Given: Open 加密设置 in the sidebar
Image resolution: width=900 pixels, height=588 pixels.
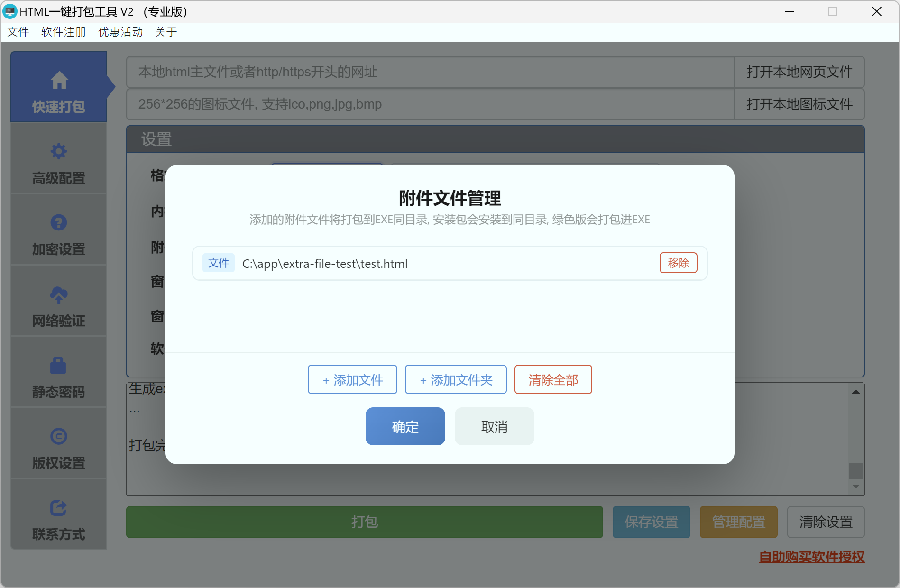Looking at the screenshot, I should coord(58,223).
